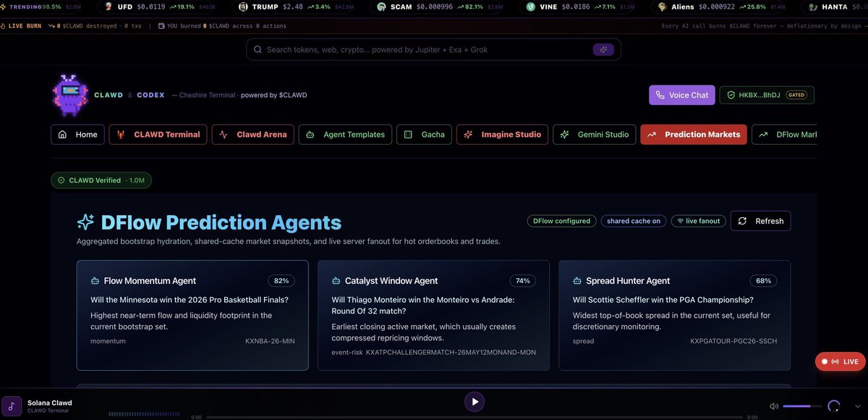The image size is (868, 420).
Task: Click the shield icon beside the HKBX wallet address
Action: [x=731, y=95]
